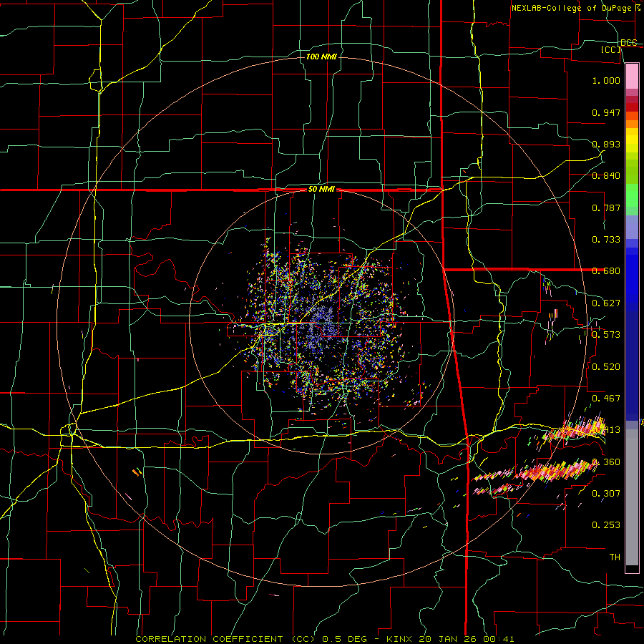The height and width of the screenshot is (644, 644).
Task: Click the 0.787 scale value
Action: click(x=606, y=208)
